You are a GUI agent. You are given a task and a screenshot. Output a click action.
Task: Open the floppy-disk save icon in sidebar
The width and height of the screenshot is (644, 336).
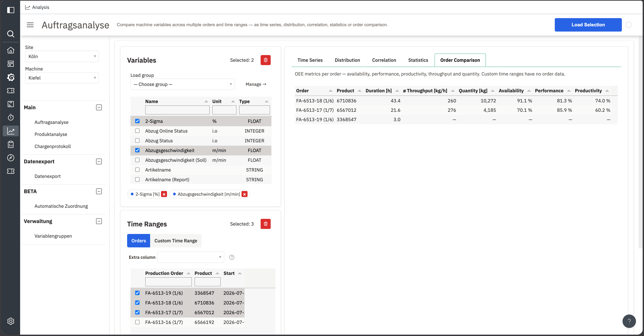coord(11,104)
